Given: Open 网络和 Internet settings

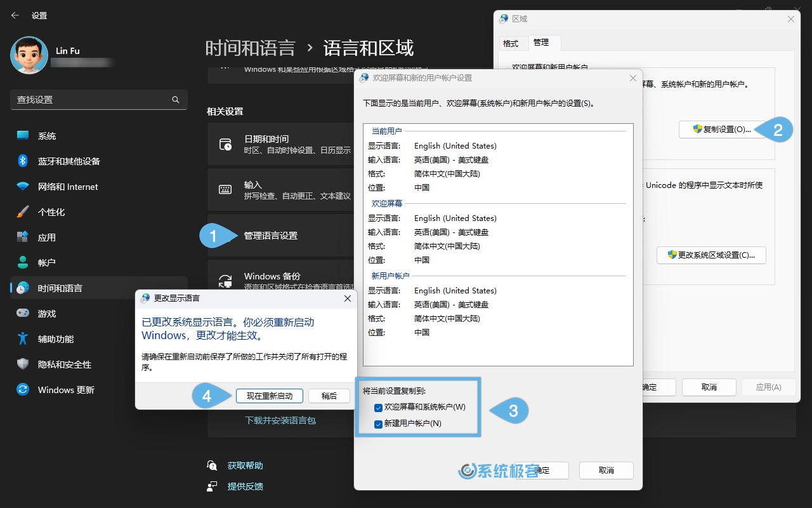Looking at the screenshot, I should 99,187.
